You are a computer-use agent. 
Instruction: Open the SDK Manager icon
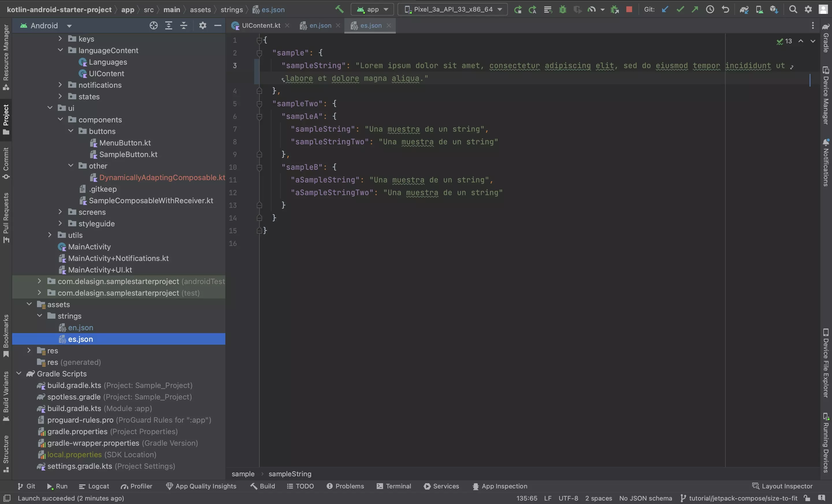(x=774, y=10)
